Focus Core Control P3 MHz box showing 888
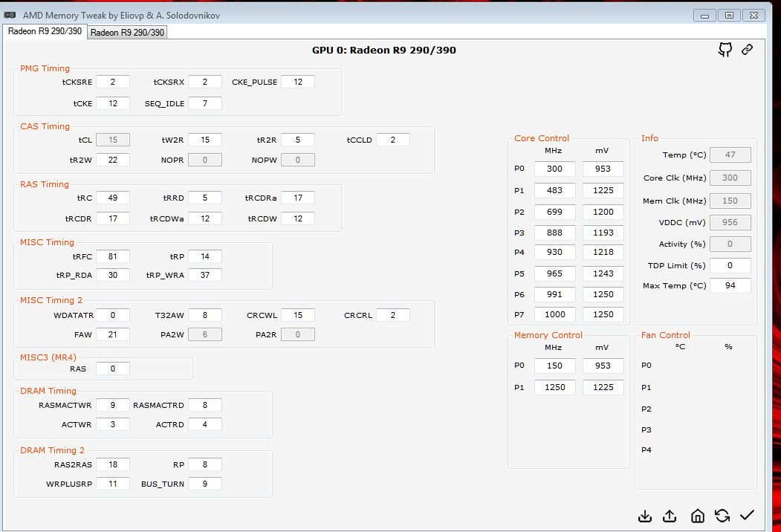 click(x=555, y=233)
